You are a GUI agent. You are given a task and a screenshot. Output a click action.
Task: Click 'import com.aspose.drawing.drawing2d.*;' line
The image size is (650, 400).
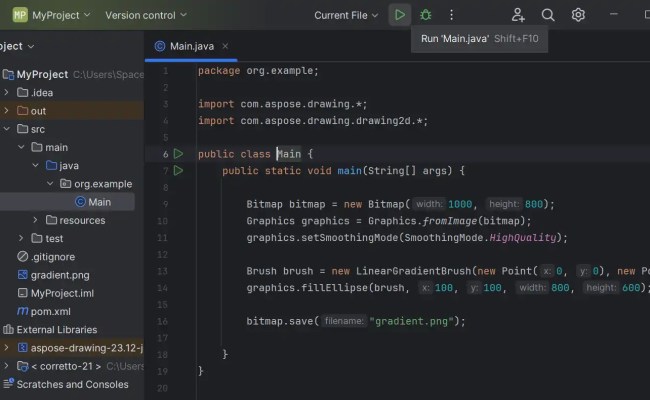[x=313, y=121]
